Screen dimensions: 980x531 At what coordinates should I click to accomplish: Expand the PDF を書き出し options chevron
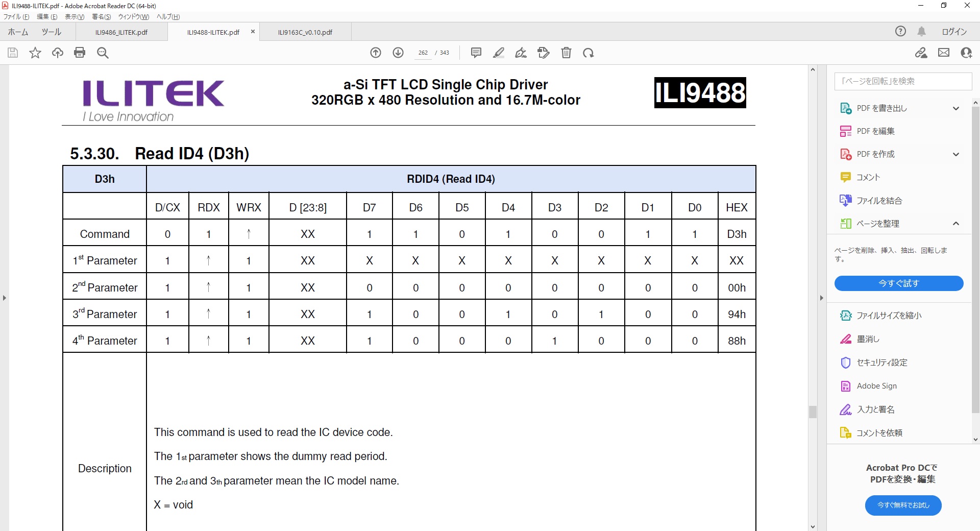pyautogui.click(x=955, y=108)
